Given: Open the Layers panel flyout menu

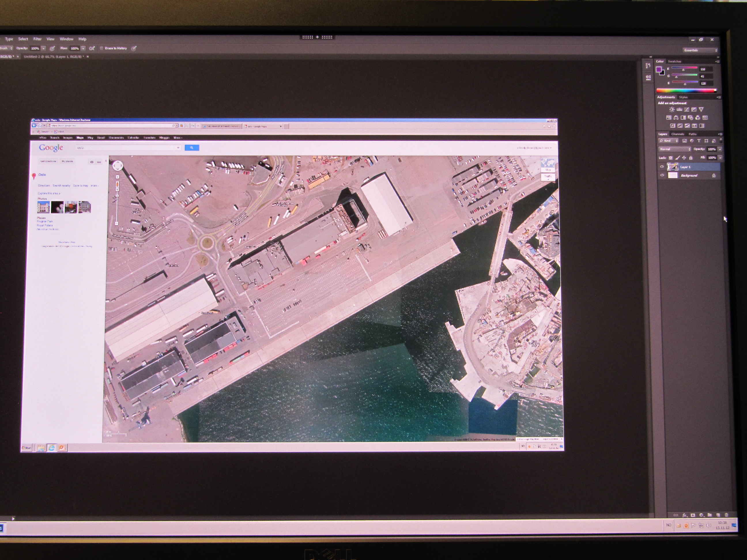Looking at the screenshot, I should 720,134.
